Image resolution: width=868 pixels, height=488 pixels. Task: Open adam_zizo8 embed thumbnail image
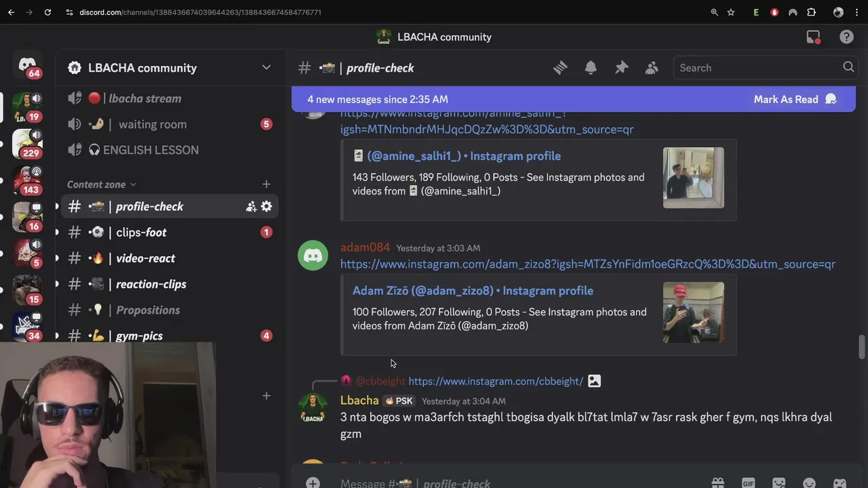(693, 312)
